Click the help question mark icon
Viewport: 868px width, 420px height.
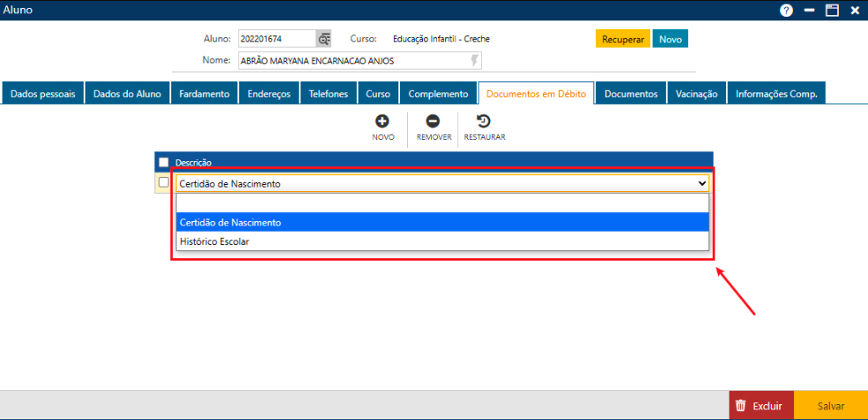point(786,11)
